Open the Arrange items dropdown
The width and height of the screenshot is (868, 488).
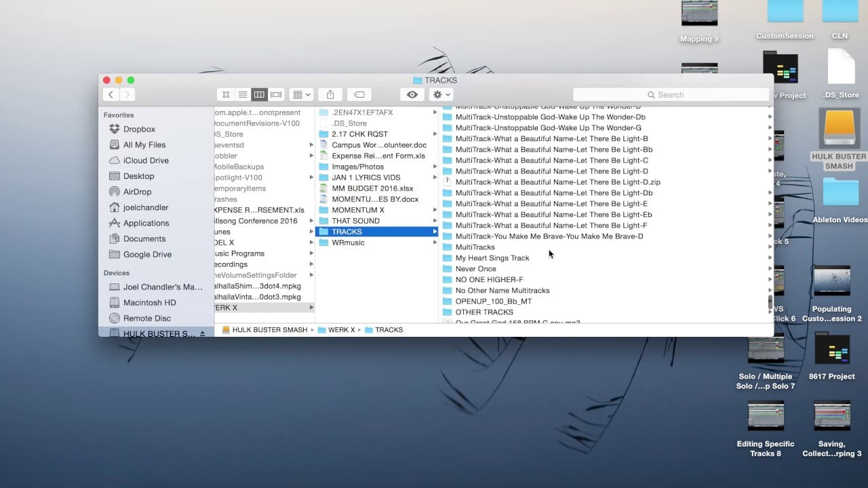(x=300, y=95)
